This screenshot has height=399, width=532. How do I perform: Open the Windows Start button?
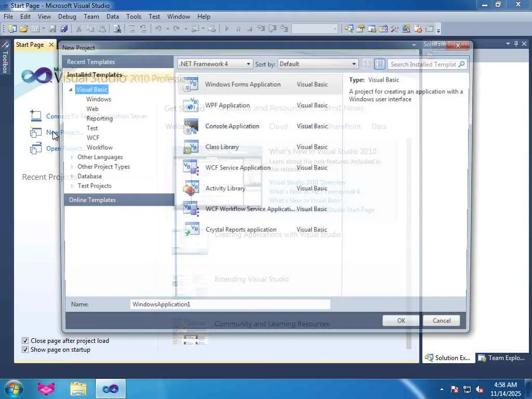[13, 389]
